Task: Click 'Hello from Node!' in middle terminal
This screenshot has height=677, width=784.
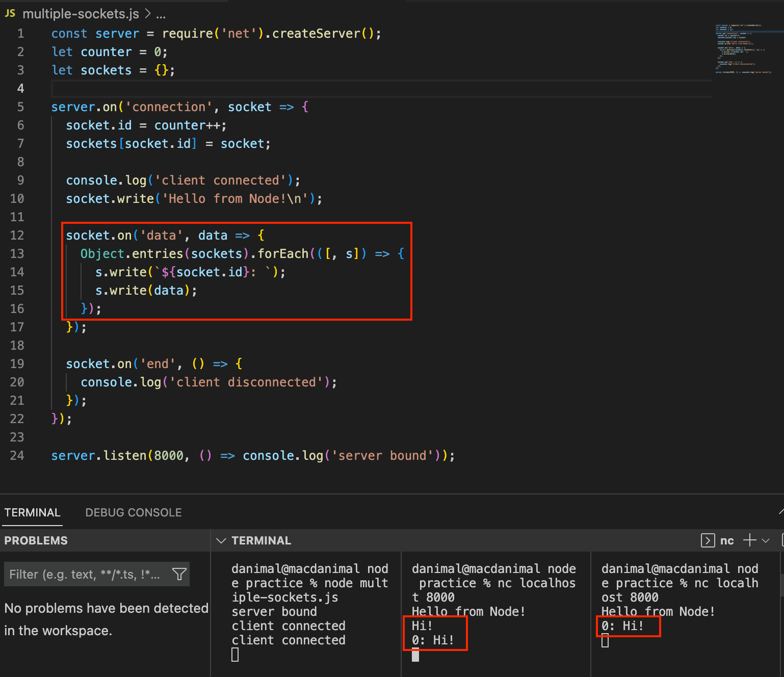Action: pyautogui.click(x=468, y=612)
